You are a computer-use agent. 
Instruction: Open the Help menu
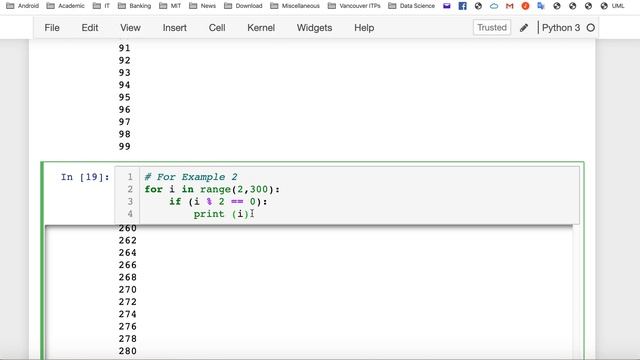[x=364, y=28]
